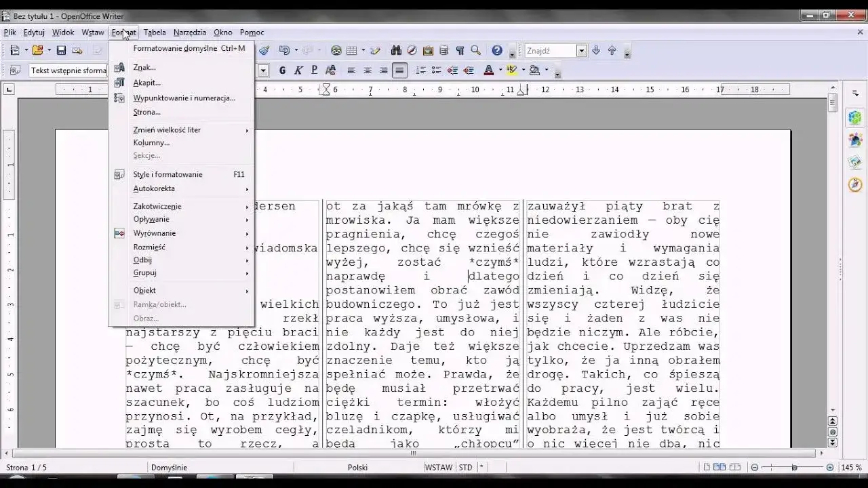The width and height of the screenshot is (868, 488).
Task: Expand the Undo history dropdown arrow
Action: pyautogui.click(x=295, y=50)
